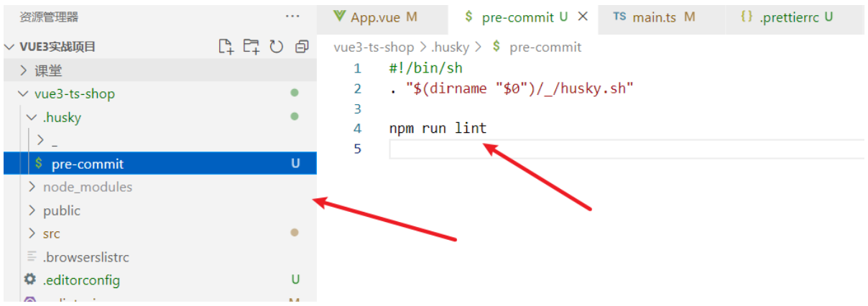Open the .browserslistrc file
This screenshot has height=306, width=868.
coord(86,256)
